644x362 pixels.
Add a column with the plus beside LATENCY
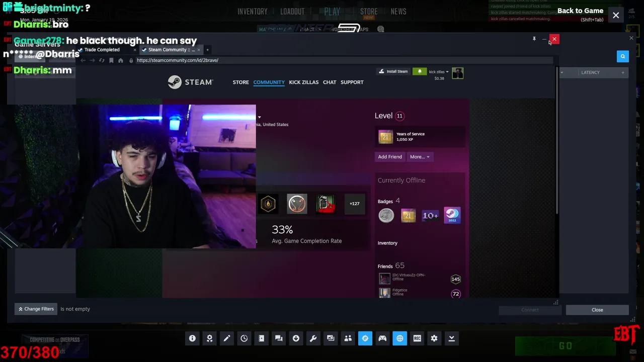(622, 73)
